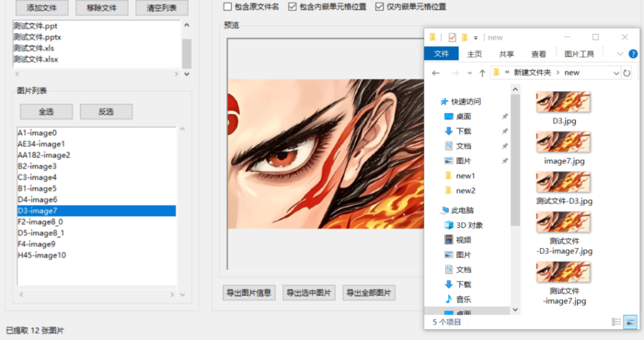Select 测试文件.xls in file list
The image size is (644, 340).
pos(96,48)
